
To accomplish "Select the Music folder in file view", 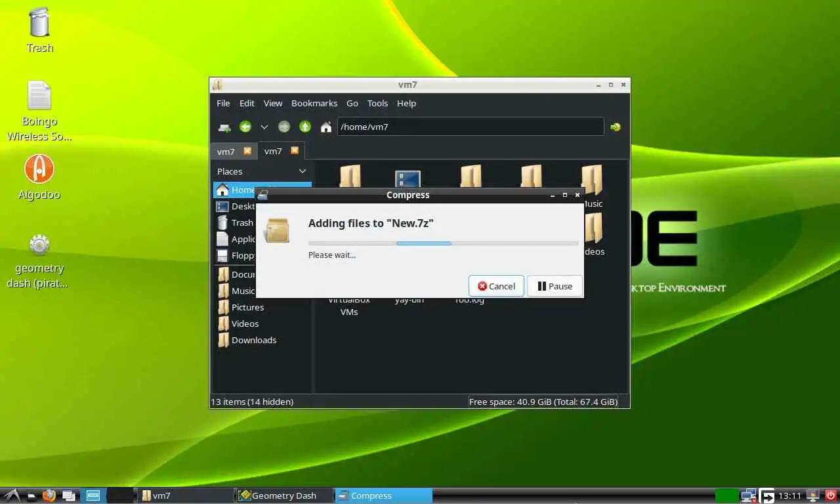I will (592, 185).
